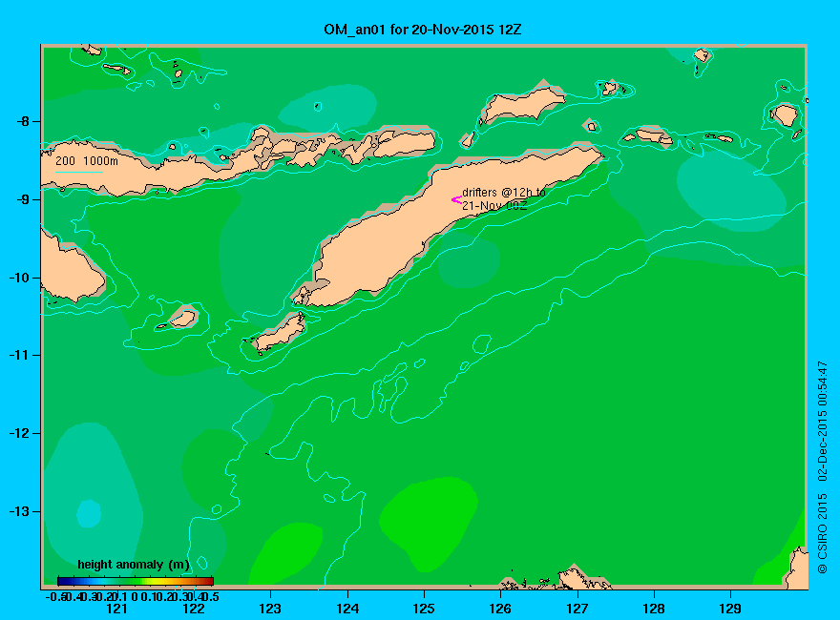840x620 pixels.
Task: Click the 128 longitude axis label
Action: [x=654, y=609]
